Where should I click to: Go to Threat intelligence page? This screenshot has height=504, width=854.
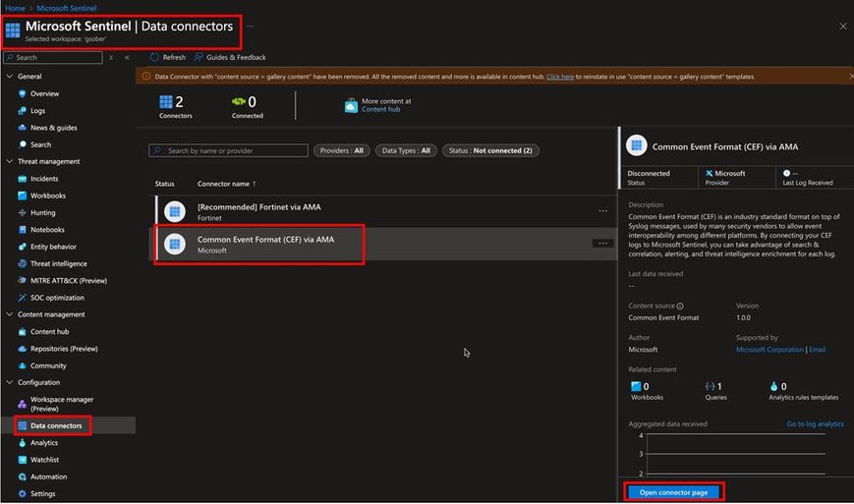[x=58, y=263]
